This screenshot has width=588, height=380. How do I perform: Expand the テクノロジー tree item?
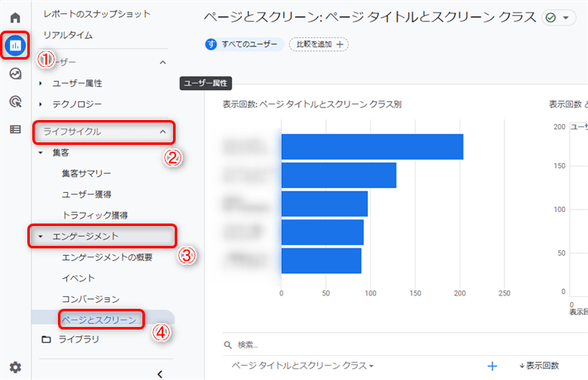point(41,104)
